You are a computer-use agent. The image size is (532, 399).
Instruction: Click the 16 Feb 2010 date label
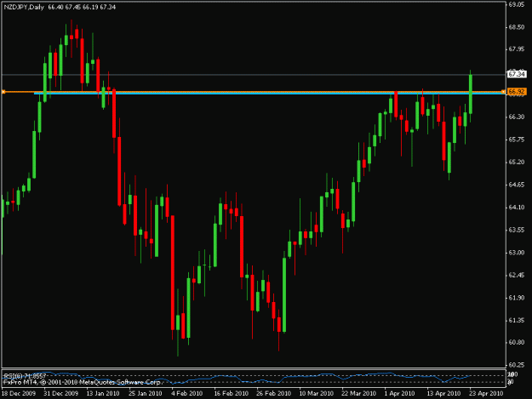pos(231,393)
